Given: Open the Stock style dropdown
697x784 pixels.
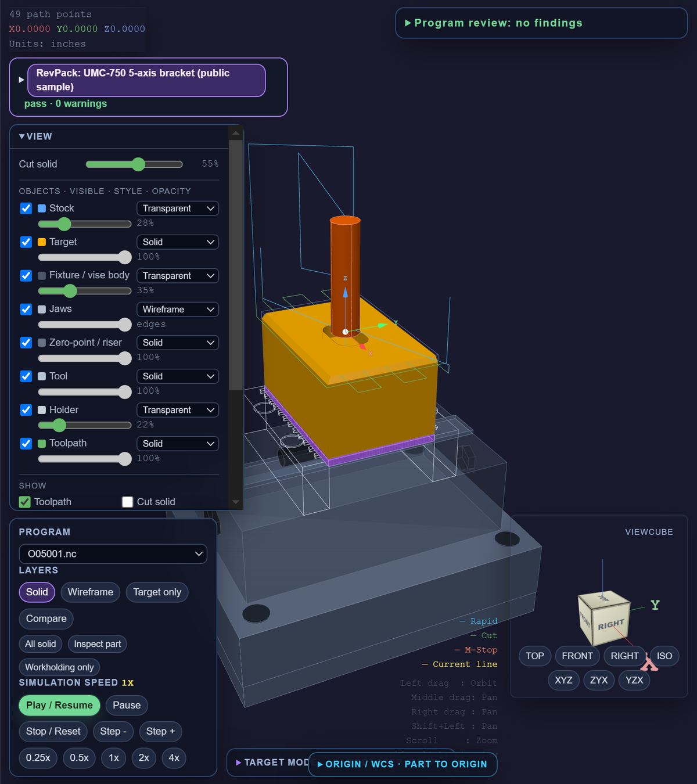Looking at the screenshot, I should (x=178, y=208).
